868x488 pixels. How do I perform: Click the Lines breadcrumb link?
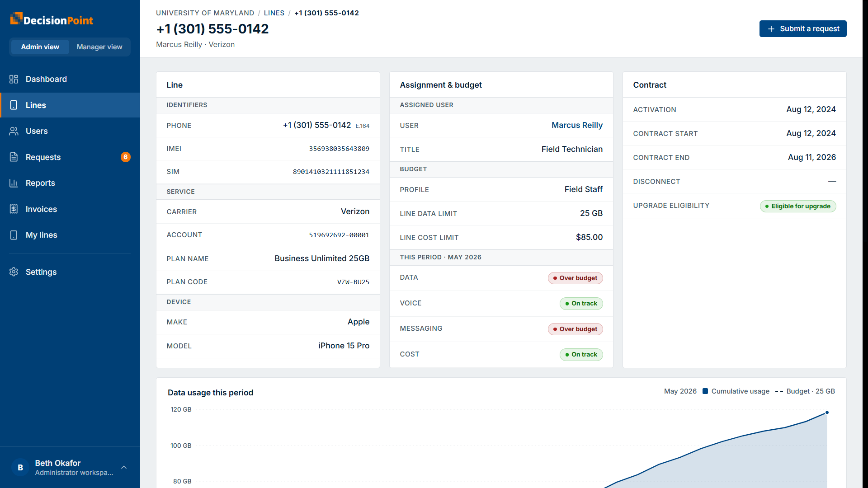coord(274,13)
